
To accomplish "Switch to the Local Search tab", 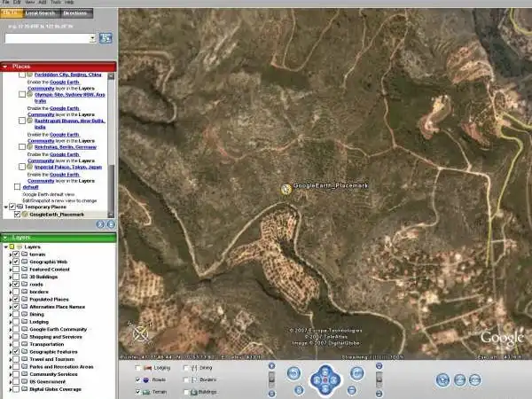I will click(x=41, y=13).
